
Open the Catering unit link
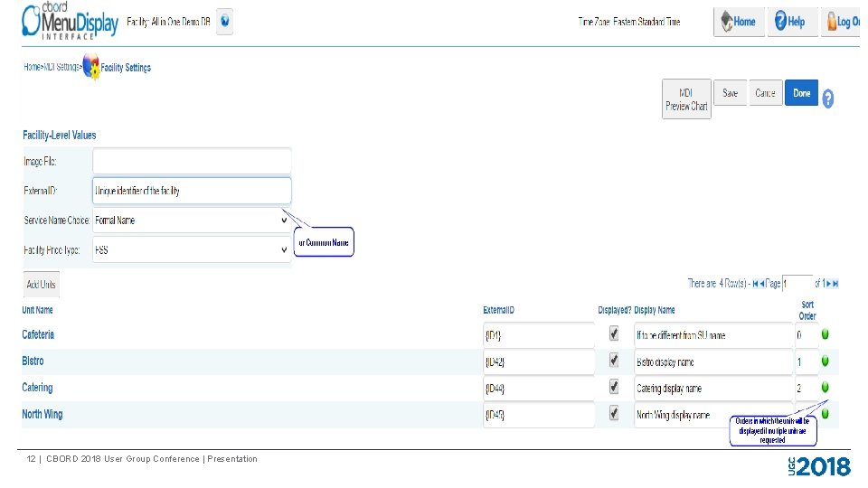(x=37, y=388)
